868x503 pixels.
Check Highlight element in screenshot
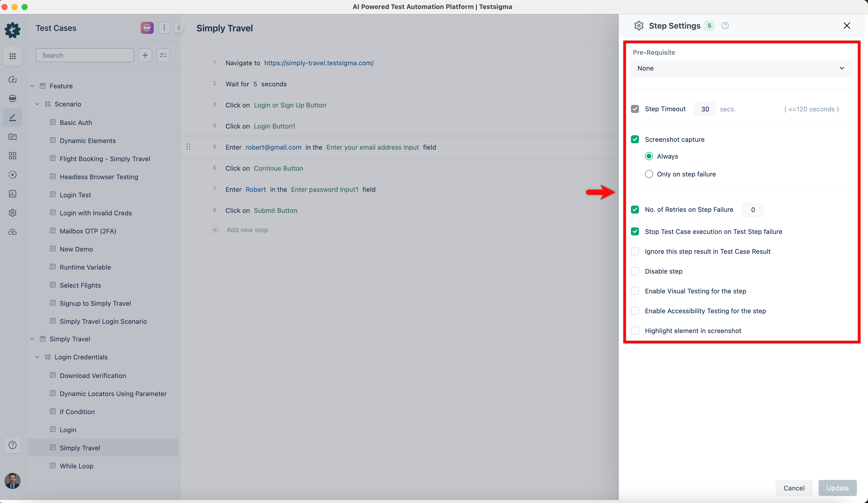pos(635,331)
